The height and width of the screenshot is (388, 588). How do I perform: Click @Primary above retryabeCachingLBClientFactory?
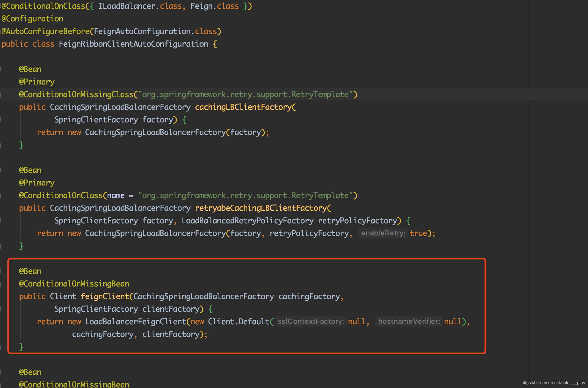click(x=37, y=183)
